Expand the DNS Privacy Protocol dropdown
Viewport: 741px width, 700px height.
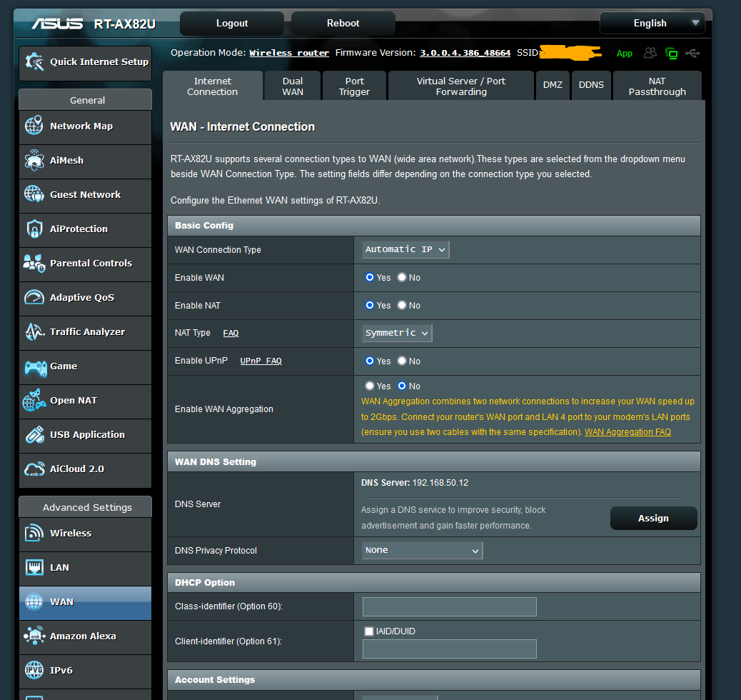(x=422, y=550)
